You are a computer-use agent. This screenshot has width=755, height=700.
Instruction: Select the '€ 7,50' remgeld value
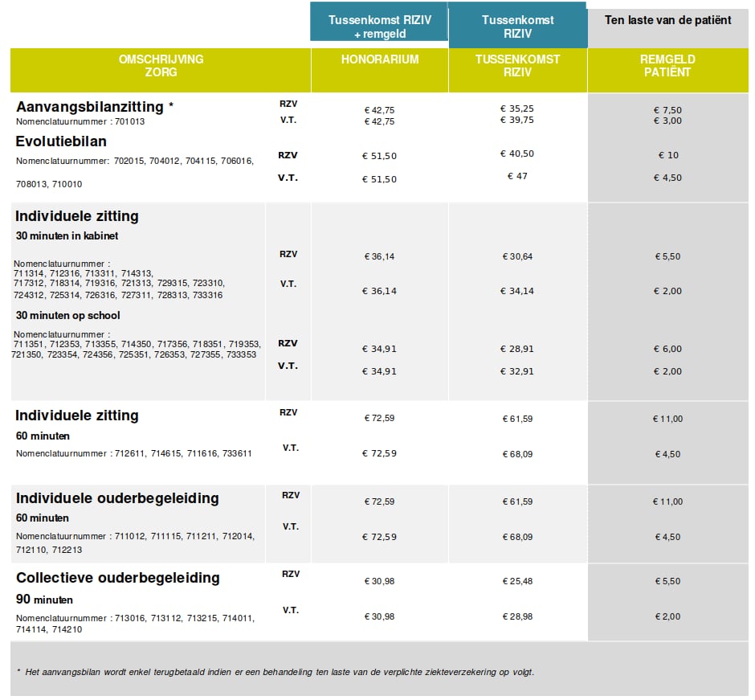tap(667, 110)
